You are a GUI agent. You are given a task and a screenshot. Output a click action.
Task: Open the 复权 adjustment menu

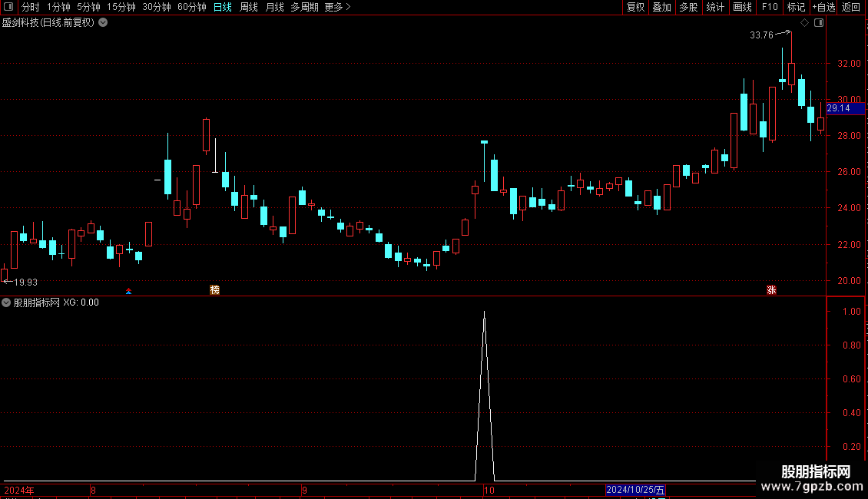pos(635,7)
